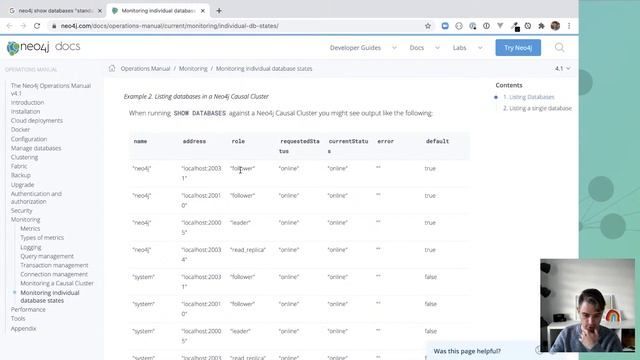Open Performance in the sidebar
The height and width of the screenshot is (360, 640).
(x=28, y=309)
